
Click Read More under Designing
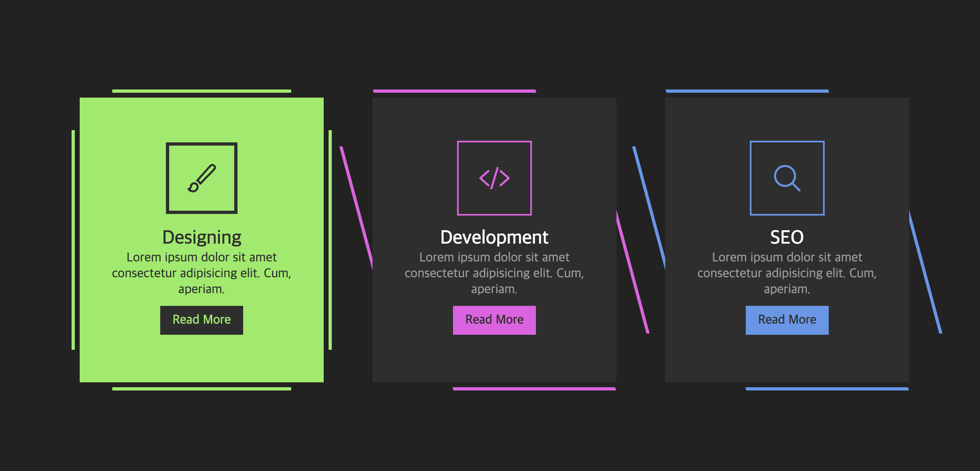pyautogui.click(x=202, y=320)
